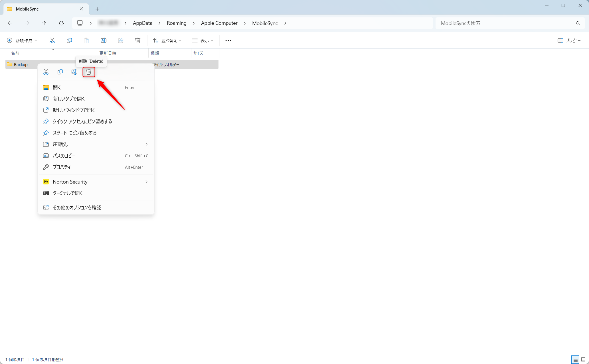Select プロパティ menu item
The image size is (589, 364).
click(96, 167)
